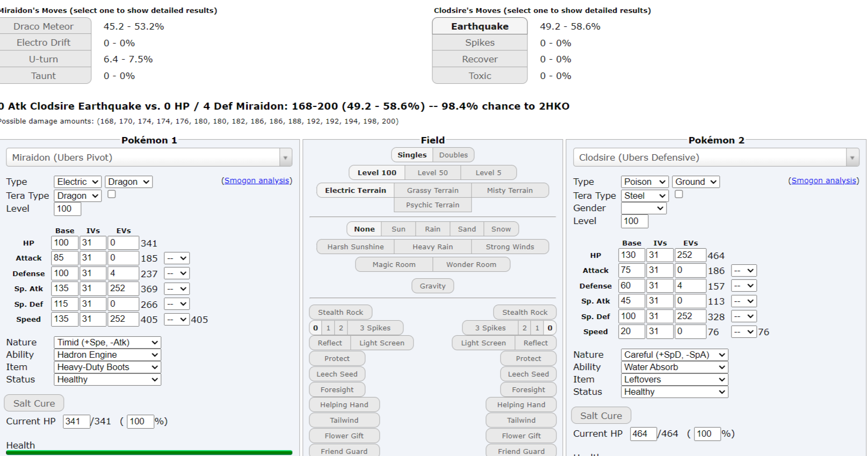Open Miraidon's Item Heavy-Duty Boots dropdown
The height and width of the screenshot is (456, 868).
point(107,367)
